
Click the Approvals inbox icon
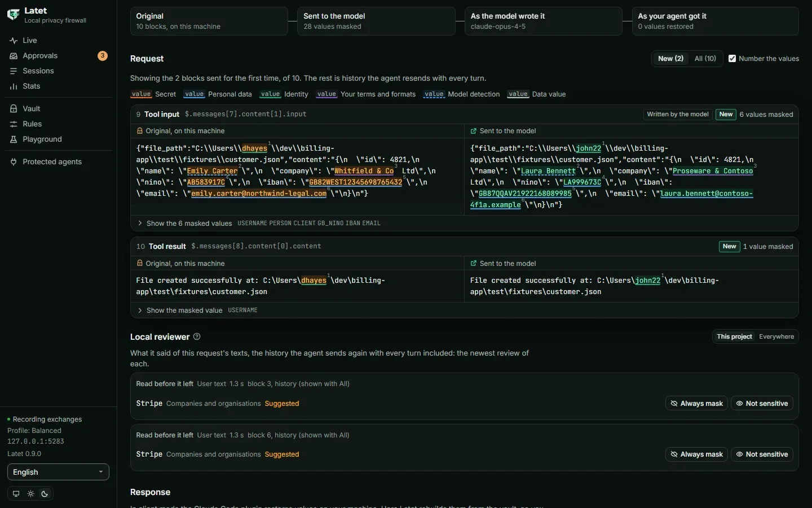tap(14, 56)
